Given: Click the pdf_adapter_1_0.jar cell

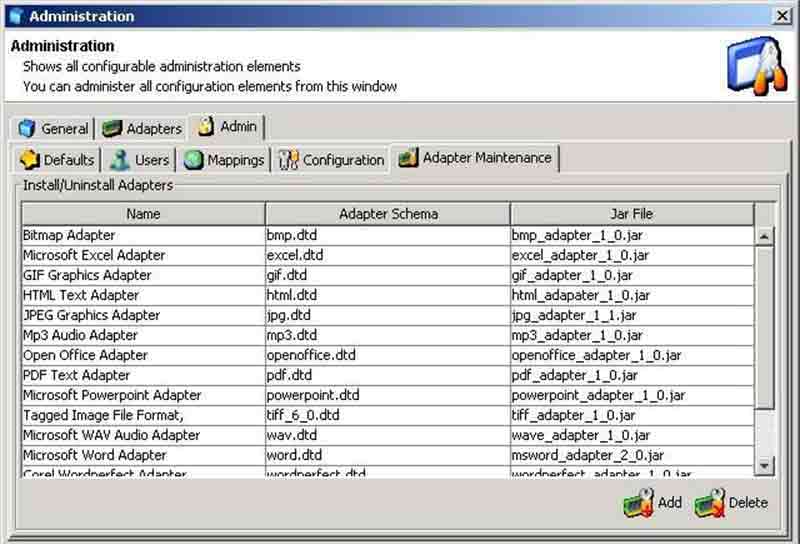Looking at the screenshot, I should (x=632, y=375).
